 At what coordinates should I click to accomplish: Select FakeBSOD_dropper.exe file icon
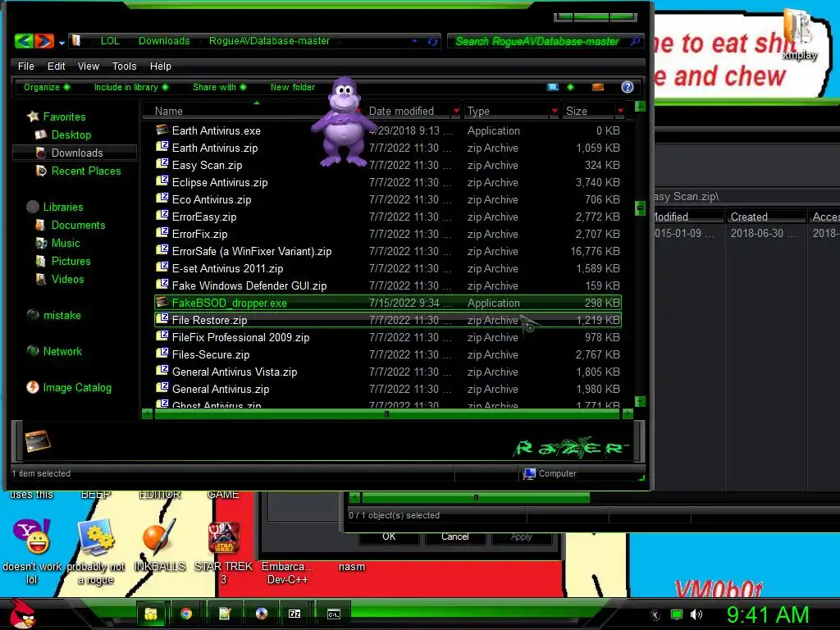[x=162, y=302]
